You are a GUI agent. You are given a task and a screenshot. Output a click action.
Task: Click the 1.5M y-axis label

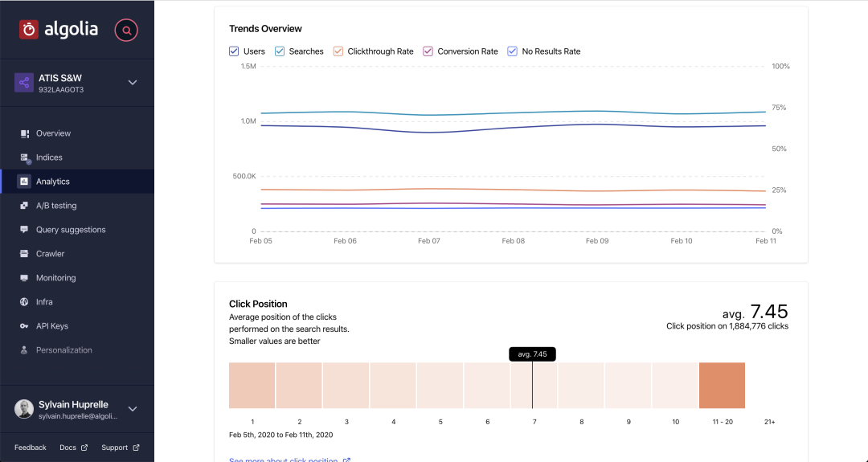[x=248, y=67]
